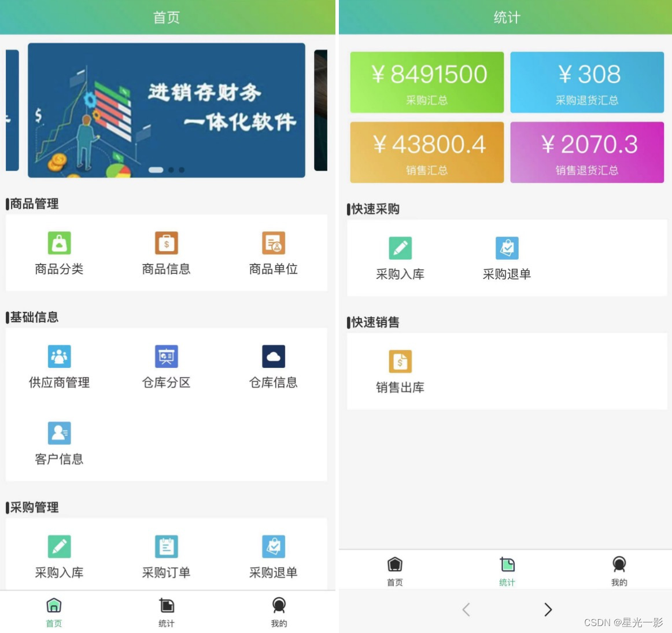The width and height of the screenshot is (672, 633).
Task: Tap the 商品管理 section heading
Action: click(34, 204)
